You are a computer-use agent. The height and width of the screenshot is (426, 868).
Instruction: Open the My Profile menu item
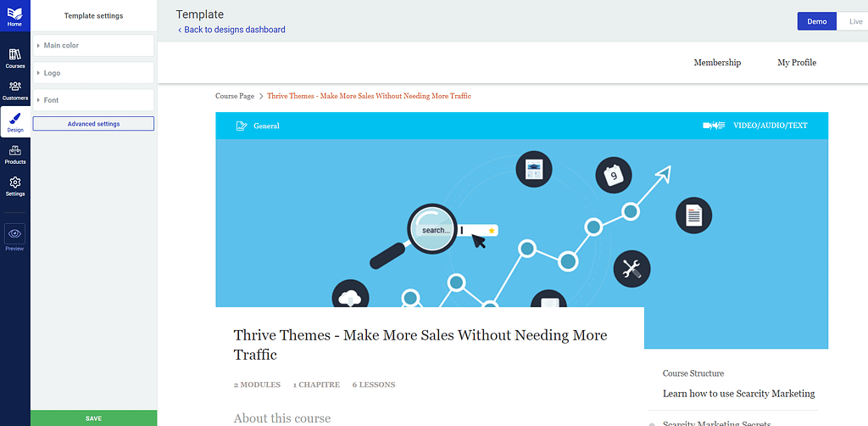click(x=797, y=63)
